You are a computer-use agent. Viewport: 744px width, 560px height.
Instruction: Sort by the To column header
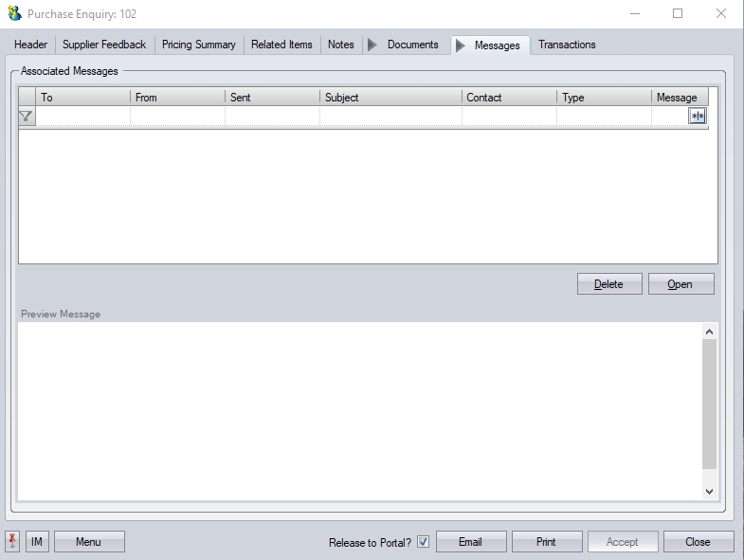tap(82, 97)
